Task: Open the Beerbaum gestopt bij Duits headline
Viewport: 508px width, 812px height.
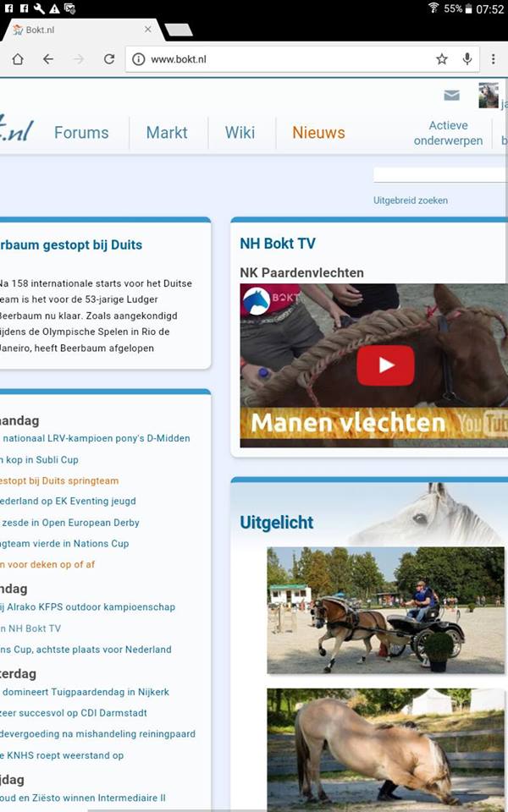Action: coord(71,245)
